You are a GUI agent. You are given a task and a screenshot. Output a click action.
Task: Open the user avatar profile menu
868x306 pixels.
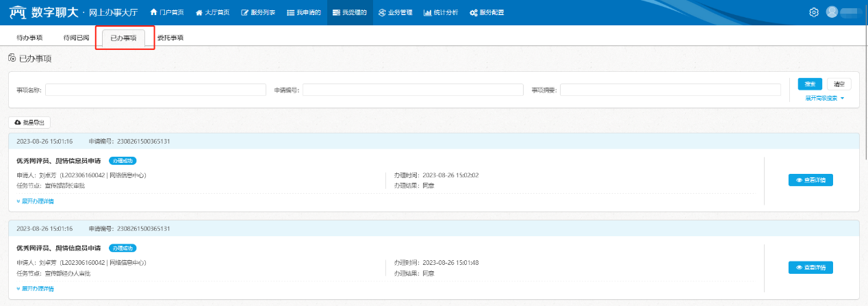(x=832, y=12)
